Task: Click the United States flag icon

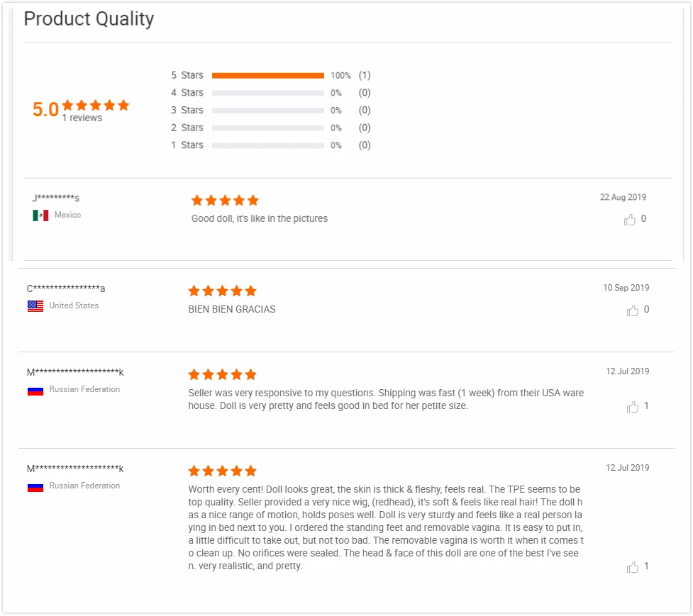Action: (35, 306)
